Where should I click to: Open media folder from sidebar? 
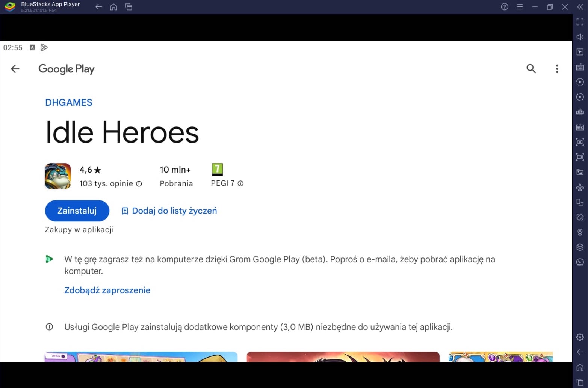coord(580,172)
